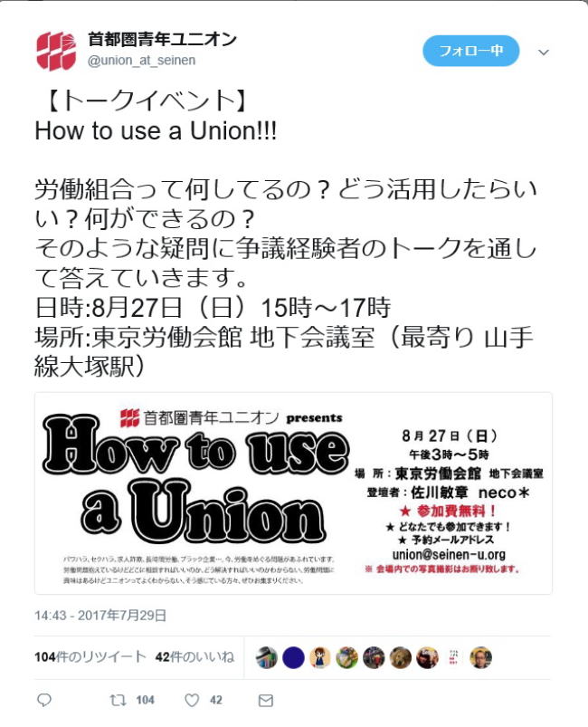Click the anime girl liker avatar
Image resolution: width=588 pixels, height=727 pixels.
[320, 657]
